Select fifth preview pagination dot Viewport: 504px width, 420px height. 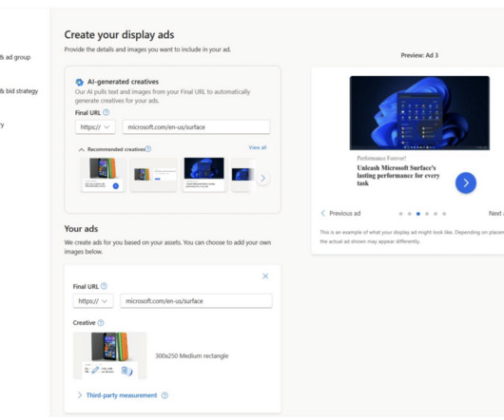[436, 214]
